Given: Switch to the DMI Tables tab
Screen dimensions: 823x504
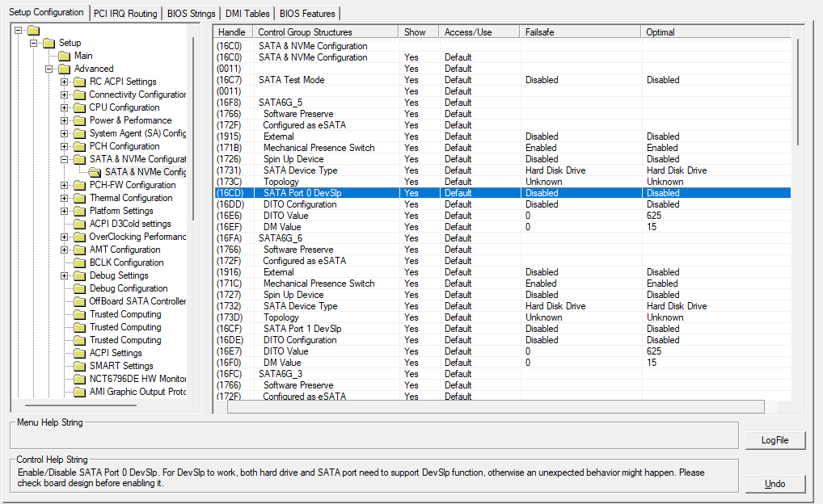Looking at the screenshot, I should click(247, 14).
